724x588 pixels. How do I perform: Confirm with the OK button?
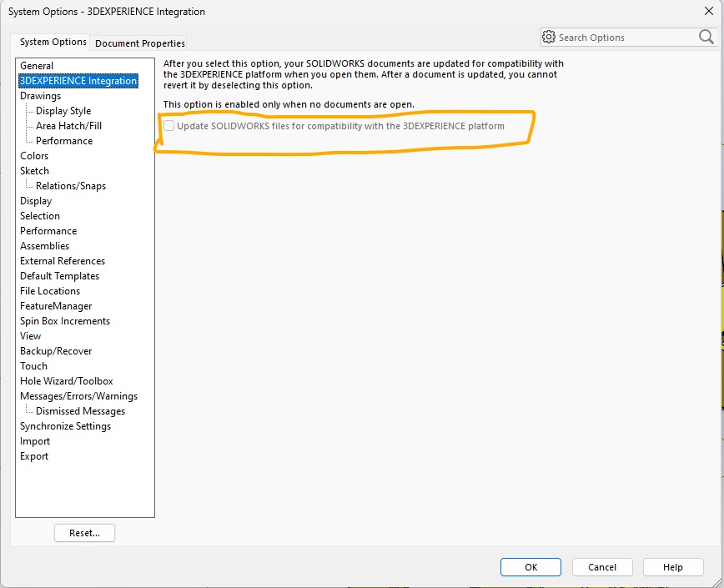[530, 567]
